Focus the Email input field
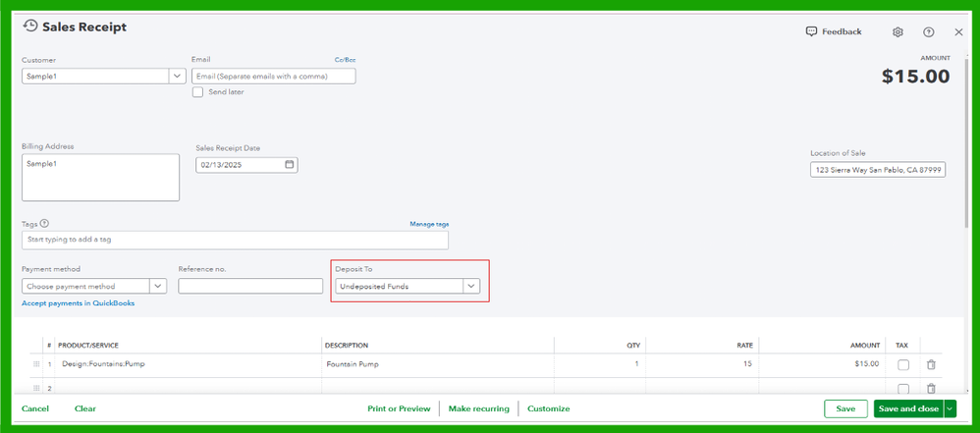 (x=274, y=77)
